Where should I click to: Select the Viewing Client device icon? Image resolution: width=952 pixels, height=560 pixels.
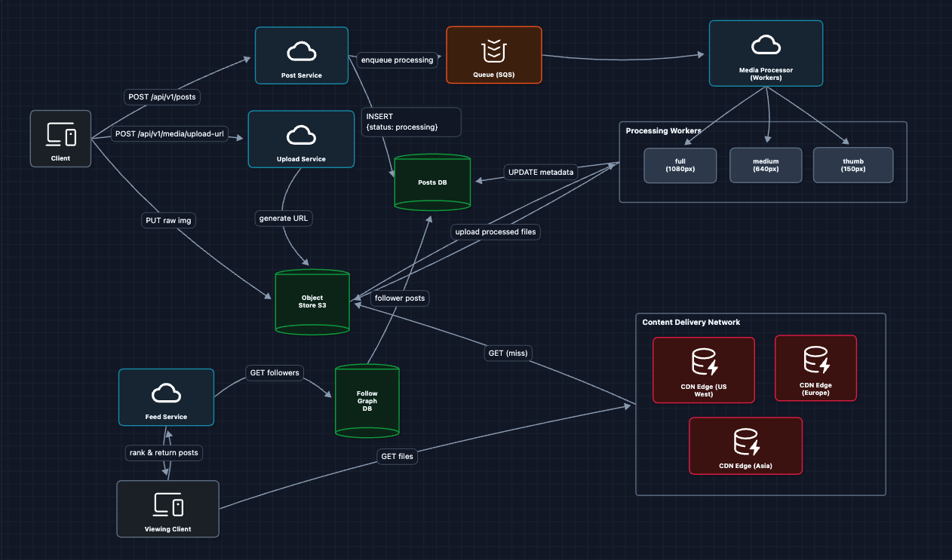tap(167, 504)
